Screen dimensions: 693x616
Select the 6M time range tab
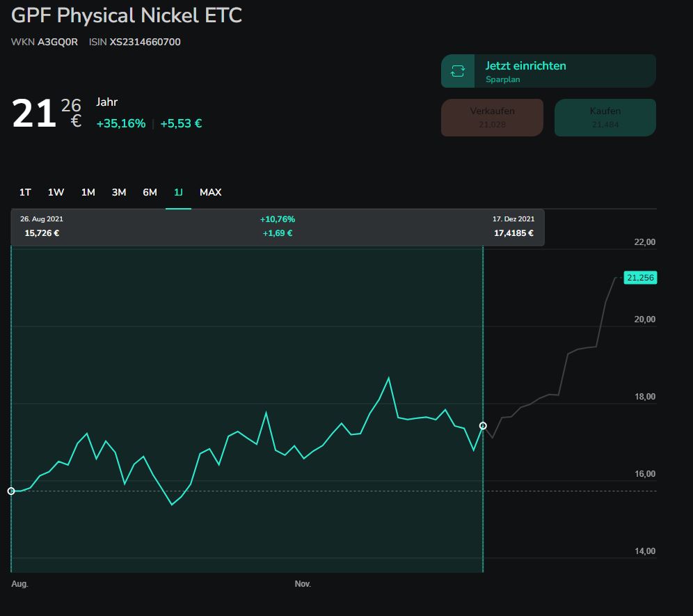point(150,192)
